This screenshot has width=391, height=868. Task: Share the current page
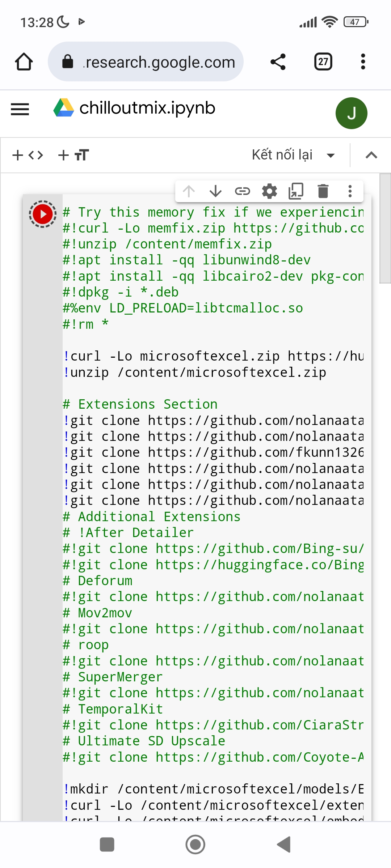(x=278, y=62)
